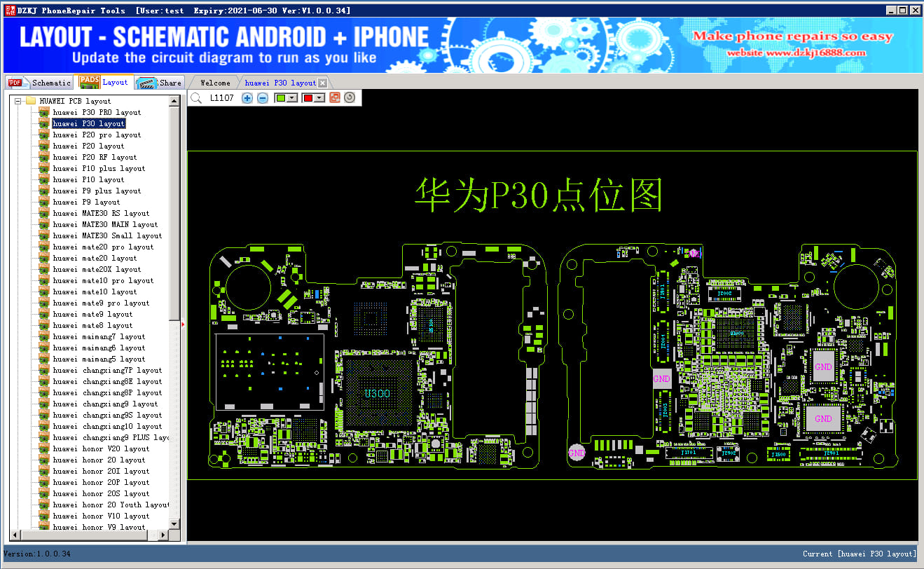The width and height of the screenshot is (924, 569).
Task: Select huawei maimang5 layout
Action: [99, 359]
